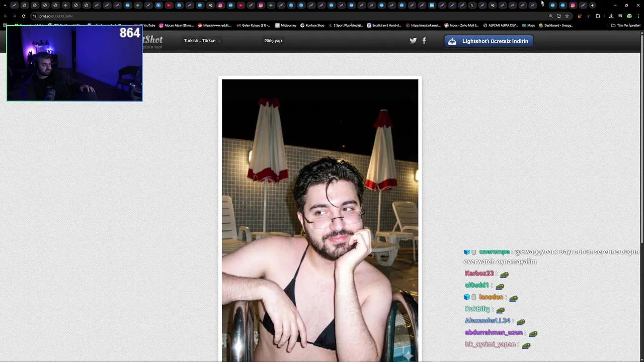Open the Tüm Yer İşaretleri bookmarks folder
The height and width of the screenshot is (362, 644).
[626, 25]
